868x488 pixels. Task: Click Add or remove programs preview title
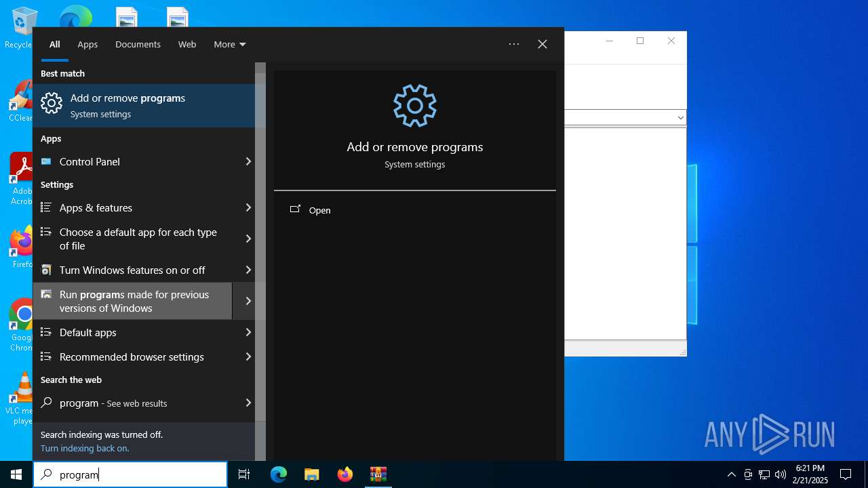pyautogui.click(x=415, y=147)
